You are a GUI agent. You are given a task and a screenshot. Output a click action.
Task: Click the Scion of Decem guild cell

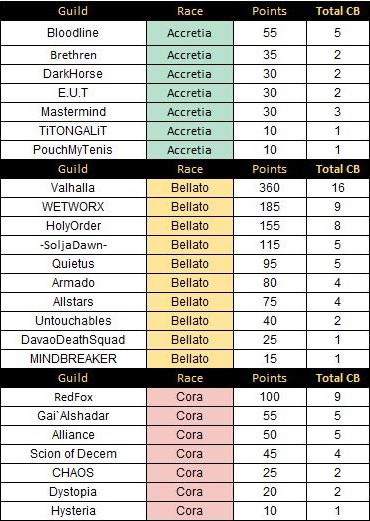coord(73,454)
